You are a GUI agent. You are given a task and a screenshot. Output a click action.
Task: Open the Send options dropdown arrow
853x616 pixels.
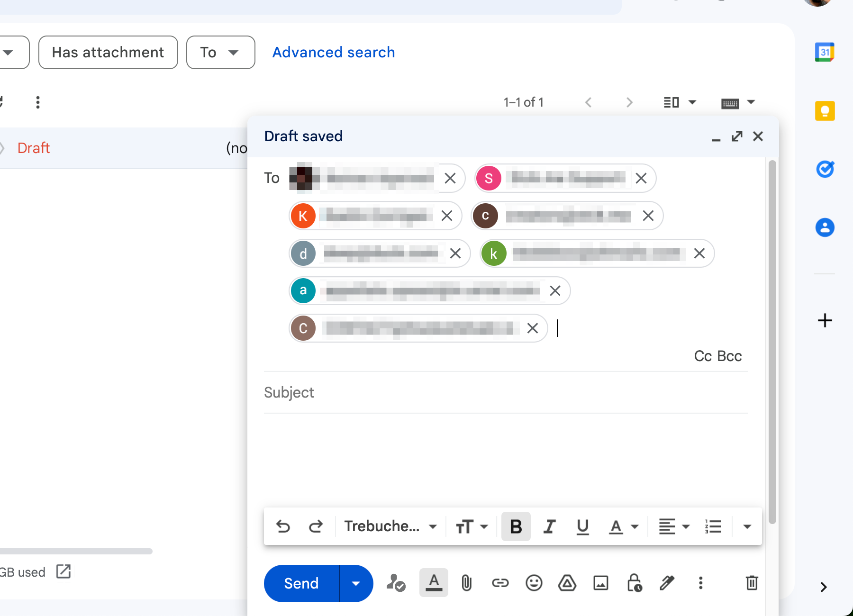[356, 583]
